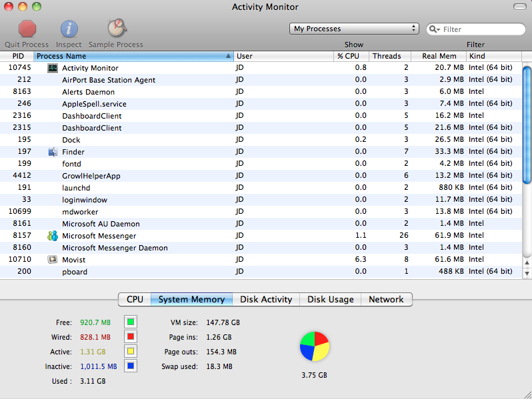Click the VM size value 147.78 GB
The width and height of the screenshot is (532, 399).
point(223,322)
